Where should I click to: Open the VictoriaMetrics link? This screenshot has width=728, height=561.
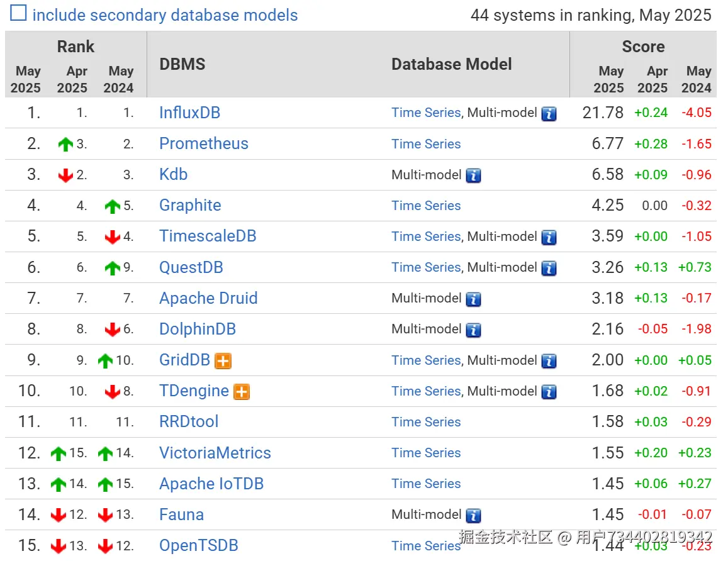pos(215,453)
